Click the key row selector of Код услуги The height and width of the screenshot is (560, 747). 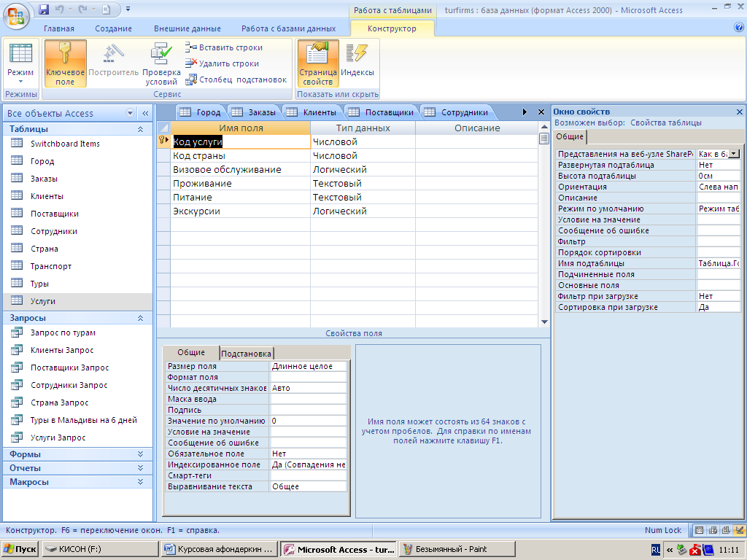[x=164, y=141]
